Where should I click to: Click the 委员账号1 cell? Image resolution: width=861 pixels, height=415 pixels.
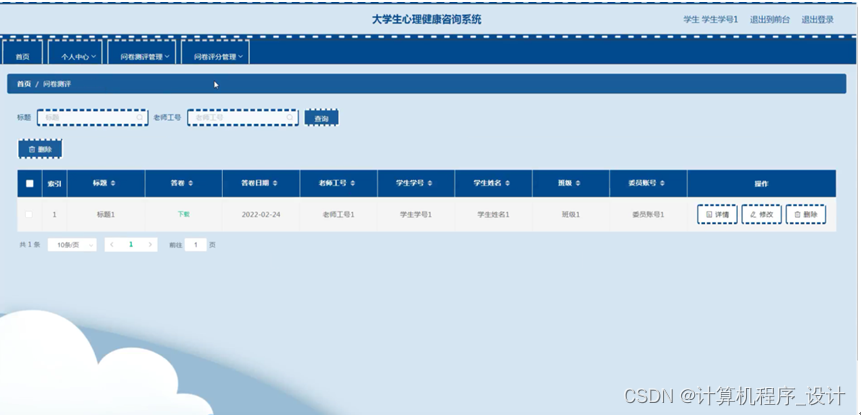click(x=648, y=215)
